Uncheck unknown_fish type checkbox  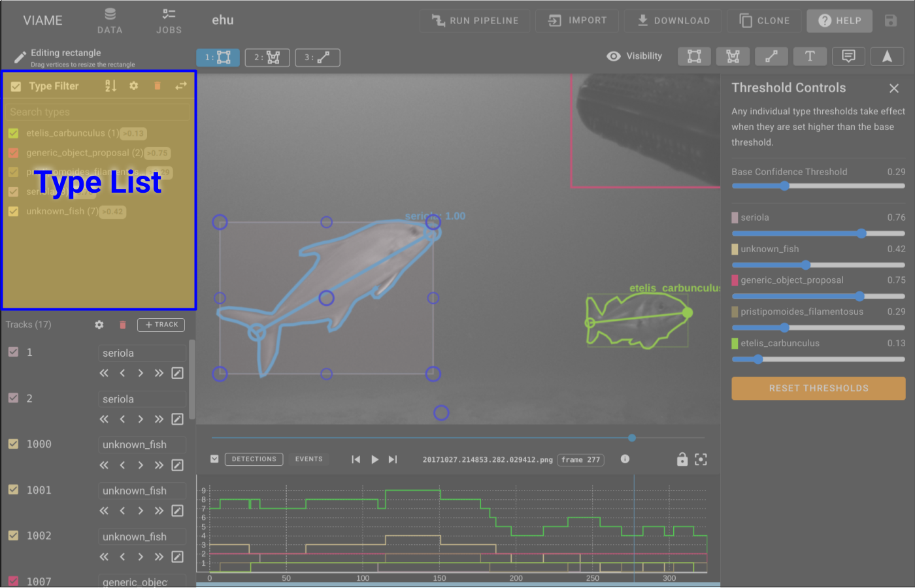[x=13, y=212]
